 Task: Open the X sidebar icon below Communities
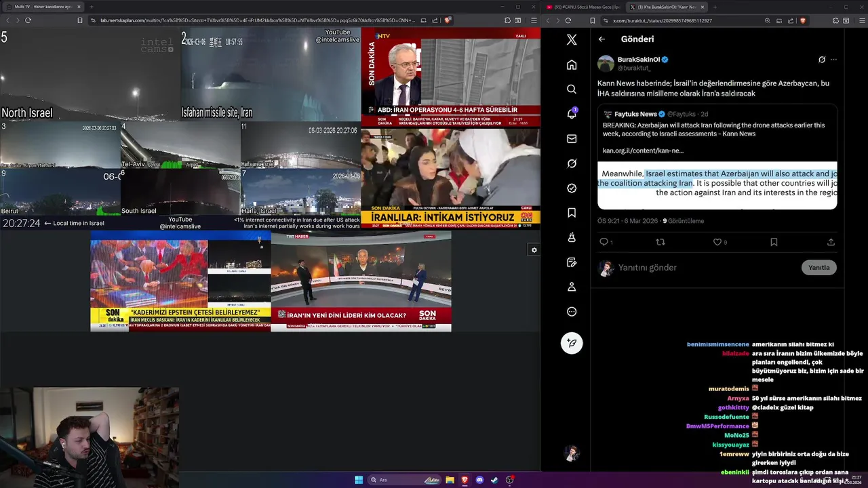pos(572,262)
